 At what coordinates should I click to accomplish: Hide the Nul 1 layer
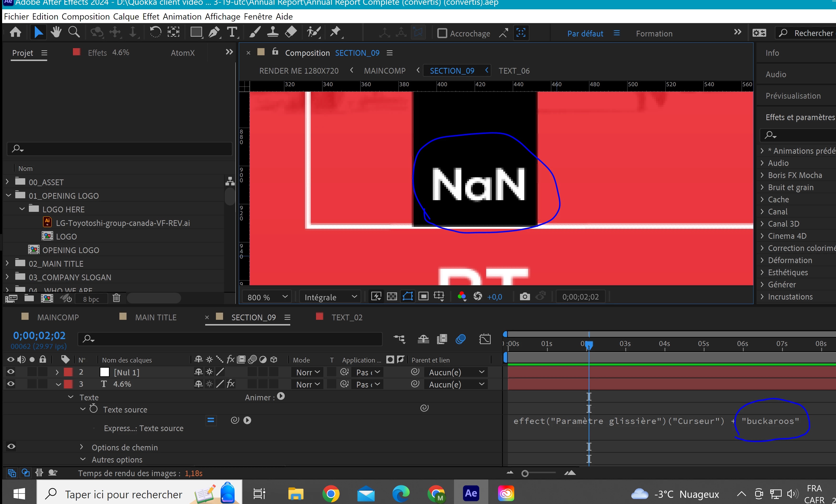(x=11, y=372)
